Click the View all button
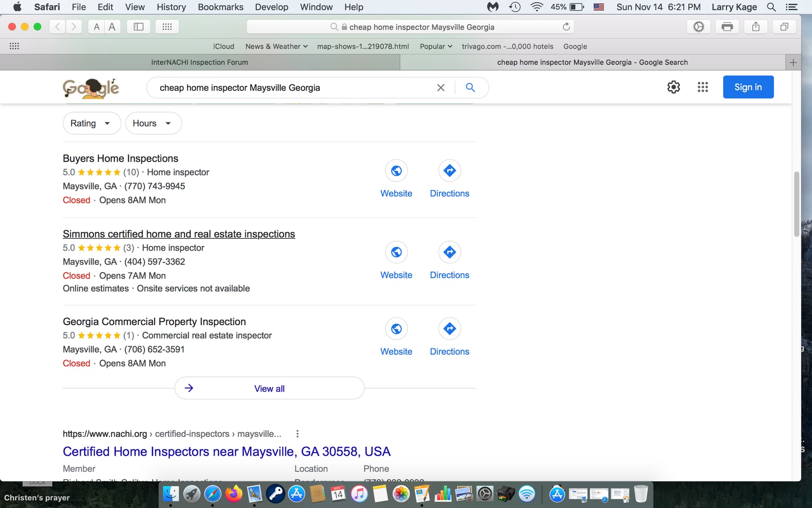 tap(269, 388)
